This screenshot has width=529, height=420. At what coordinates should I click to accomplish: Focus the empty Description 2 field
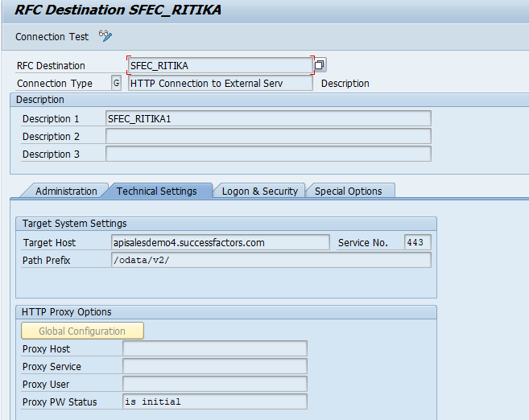(268, 136)
